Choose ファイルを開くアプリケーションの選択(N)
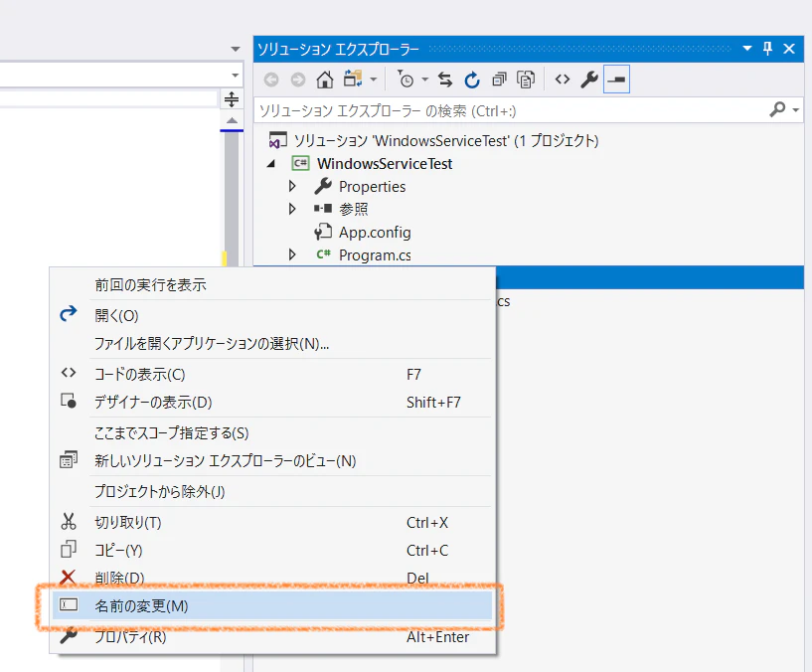 [x=272, y=344]
